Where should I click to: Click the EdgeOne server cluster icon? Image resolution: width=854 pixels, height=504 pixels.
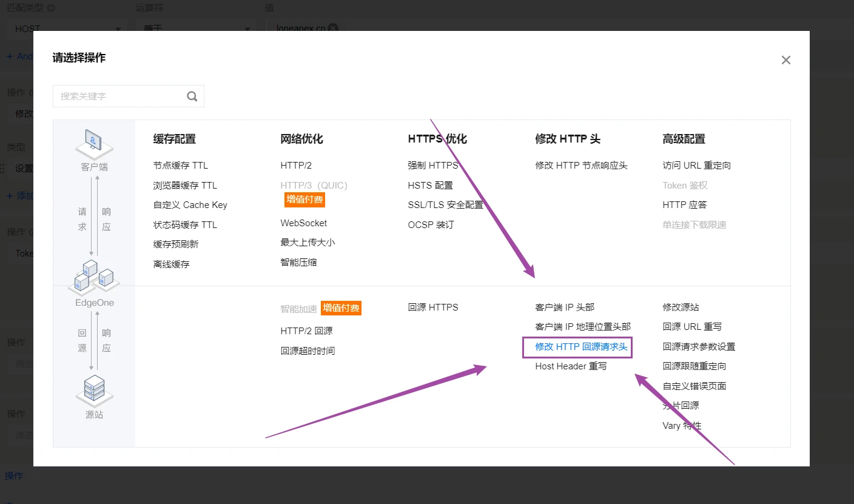pos(94,276)
